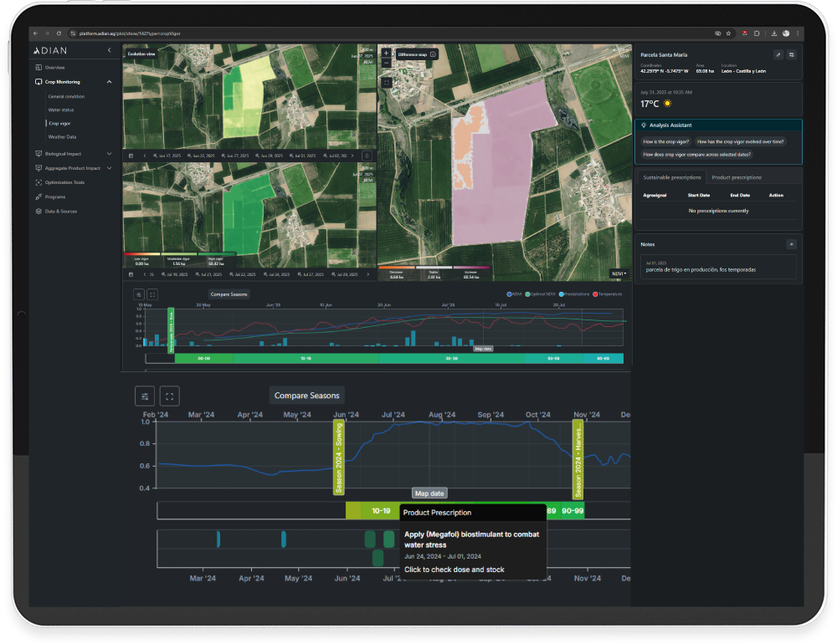Open the Difference map info icon

tap(433, 54)
